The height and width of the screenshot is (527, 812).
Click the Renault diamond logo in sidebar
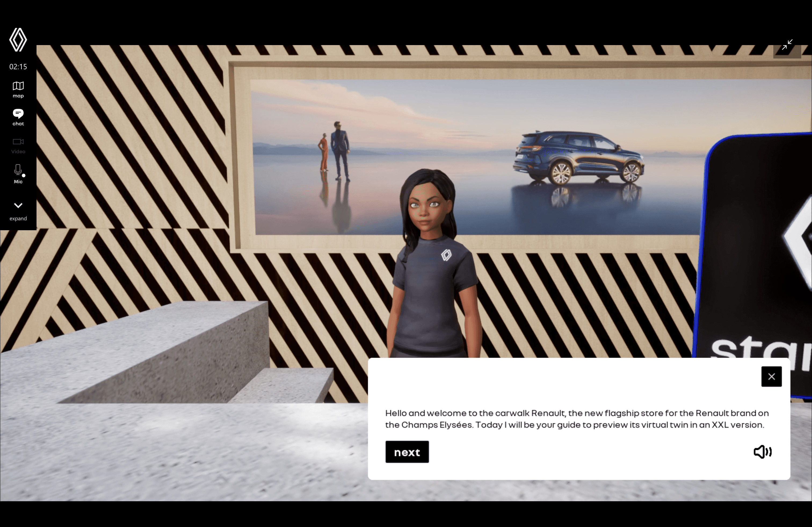[x=18, y=40]
